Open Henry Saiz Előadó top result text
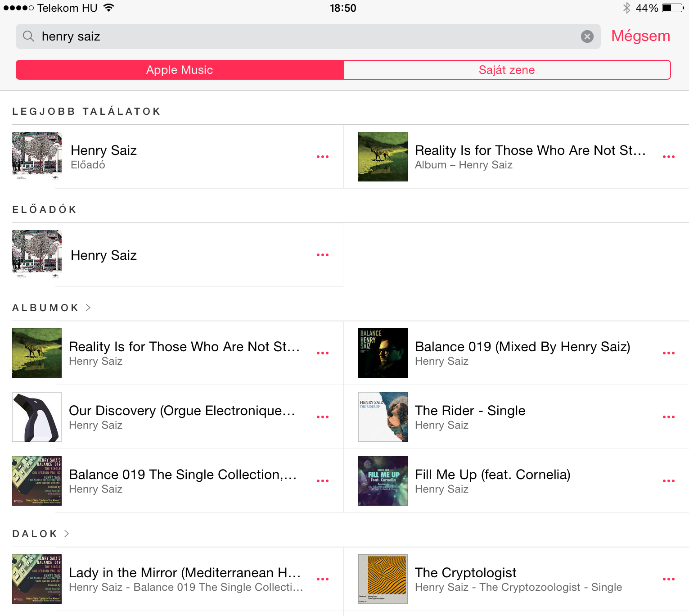This screenshot has height=616, width=689. (104, 157)
